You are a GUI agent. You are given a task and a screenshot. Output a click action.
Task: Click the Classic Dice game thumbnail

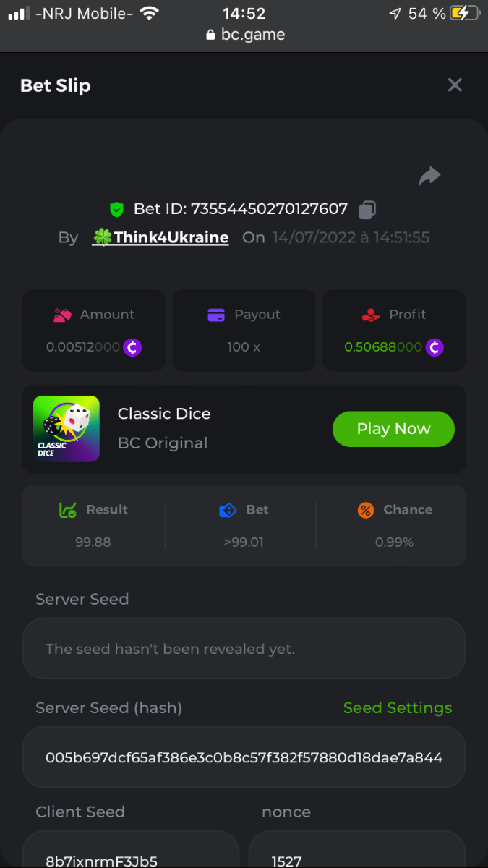(67, 429)
